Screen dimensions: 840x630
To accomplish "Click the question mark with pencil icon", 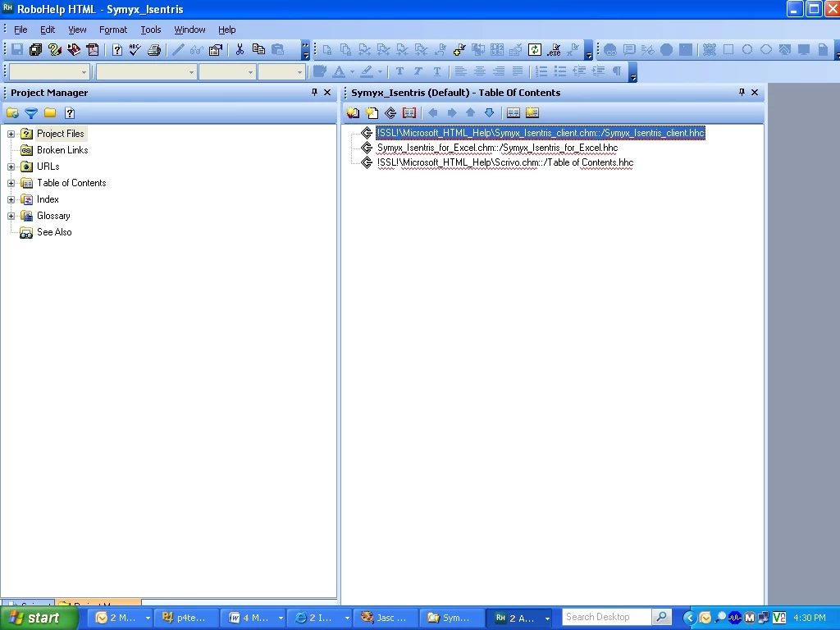I will click(x=54, y=50).
